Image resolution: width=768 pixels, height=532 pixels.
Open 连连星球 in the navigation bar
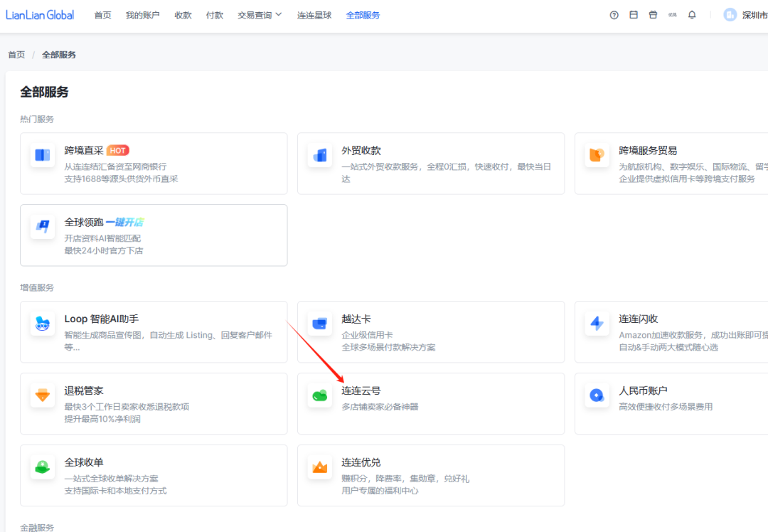pos(314,15)
